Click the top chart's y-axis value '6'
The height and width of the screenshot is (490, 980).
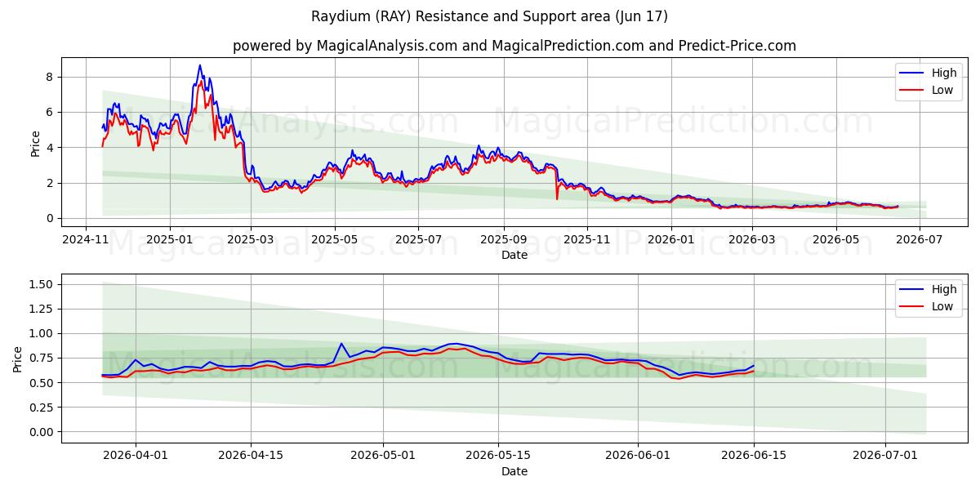(49, 112)
